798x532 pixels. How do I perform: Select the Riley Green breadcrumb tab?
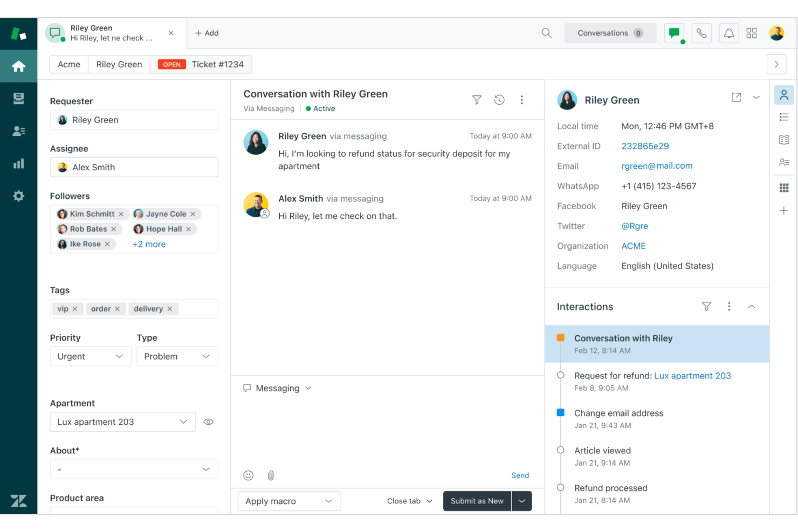click(119, 64)
